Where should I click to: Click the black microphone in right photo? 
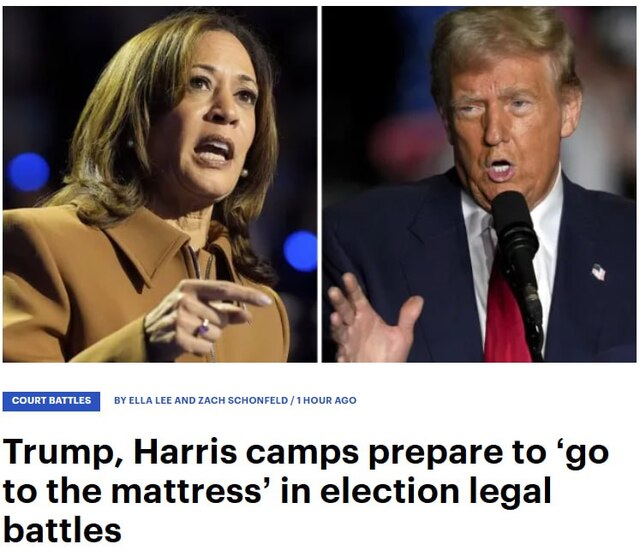click(x=518, y=261)
